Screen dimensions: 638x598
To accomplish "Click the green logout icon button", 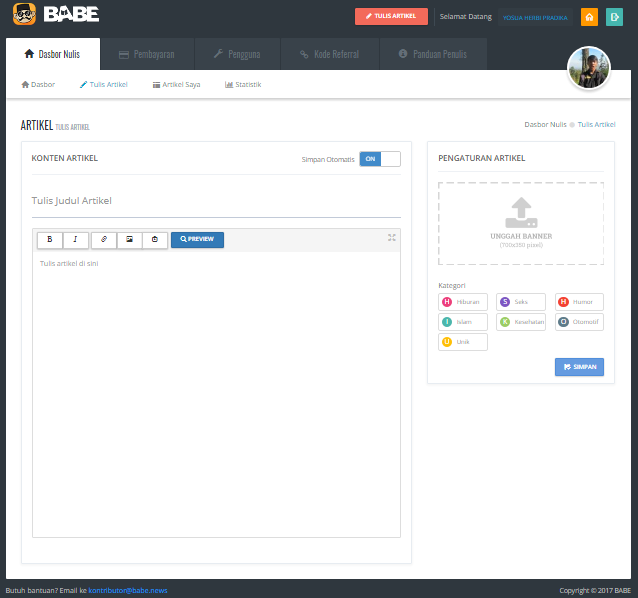I will tap(614, 17).
